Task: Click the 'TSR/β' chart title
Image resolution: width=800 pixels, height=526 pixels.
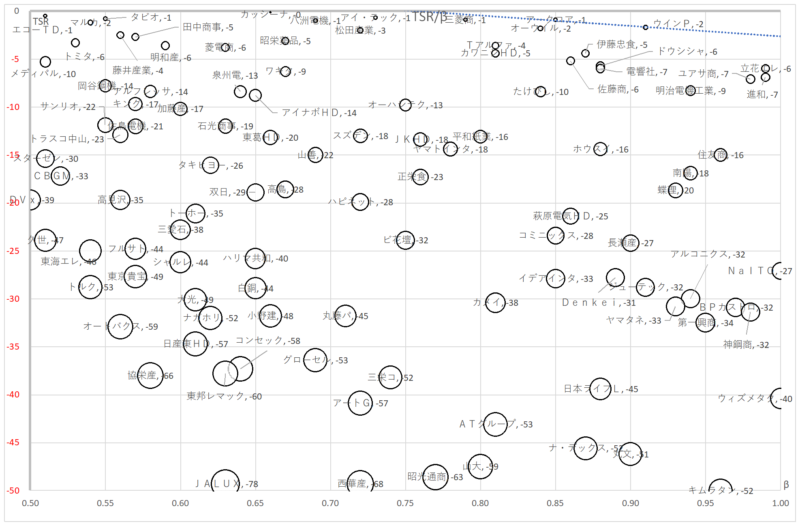Action: 429,17
